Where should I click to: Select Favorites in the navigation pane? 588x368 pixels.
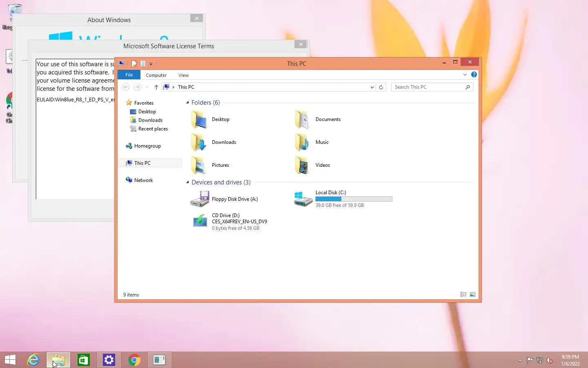(x=144, y=103)
